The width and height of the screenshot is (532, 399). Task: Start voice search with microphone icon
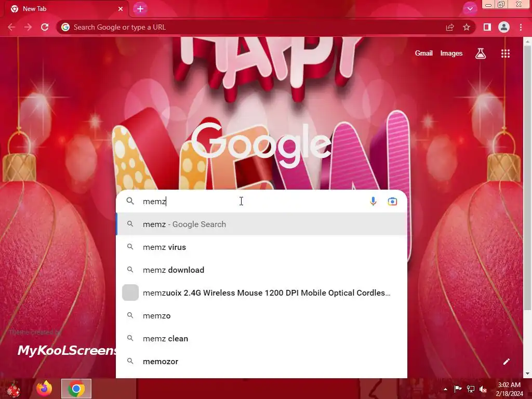pos(373,201)
